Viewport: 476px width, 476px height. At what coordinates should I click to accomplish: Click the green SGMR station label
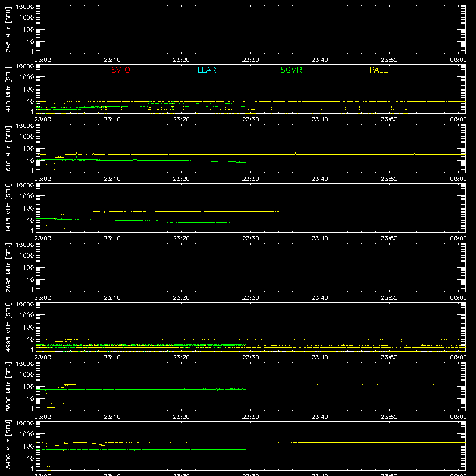tap(291, 70)
